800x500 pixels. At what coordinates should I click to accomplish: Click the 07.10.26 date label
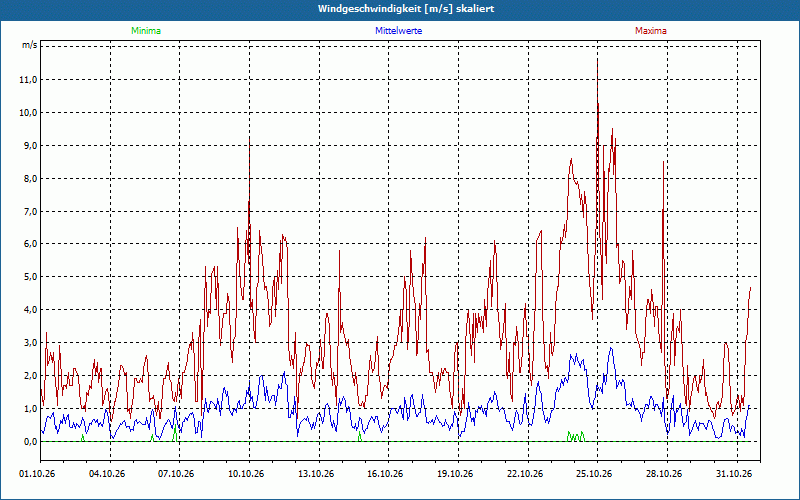[x=176, y=474]
